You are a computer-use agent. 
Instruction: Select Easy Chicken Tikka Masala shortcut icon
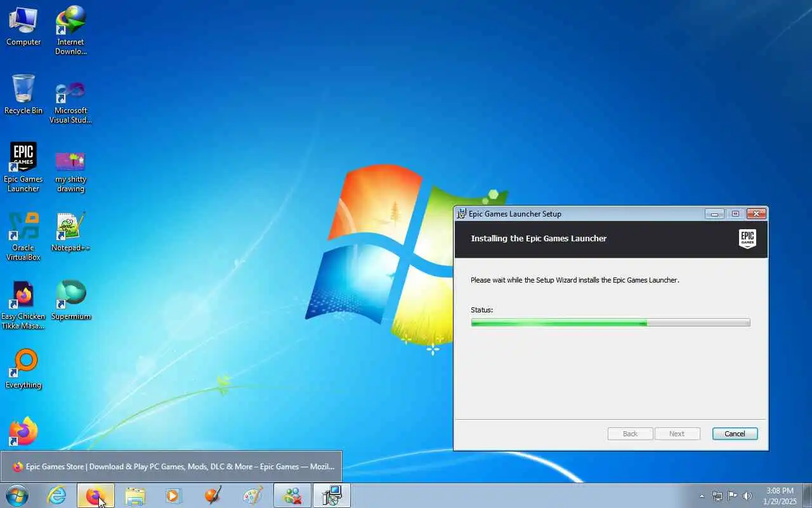[x=23, y=305]
